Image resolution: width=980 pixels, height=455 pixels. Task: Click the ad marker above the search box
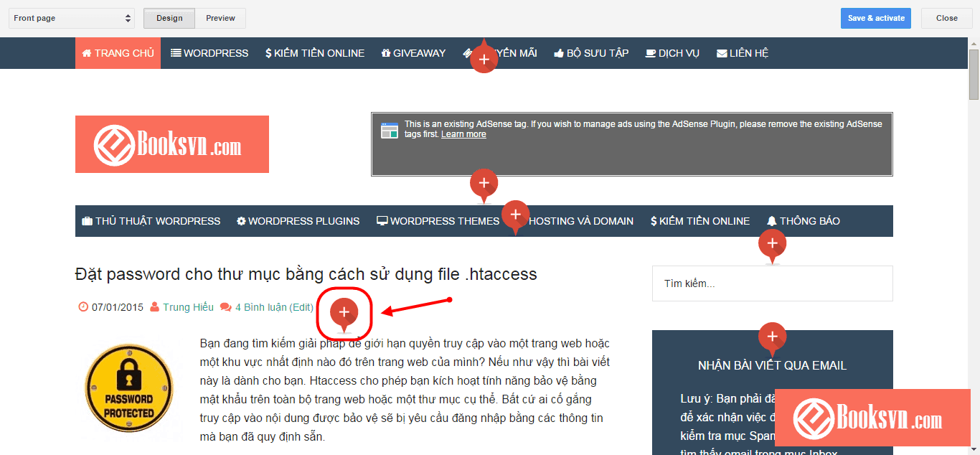tap(772, 244)
